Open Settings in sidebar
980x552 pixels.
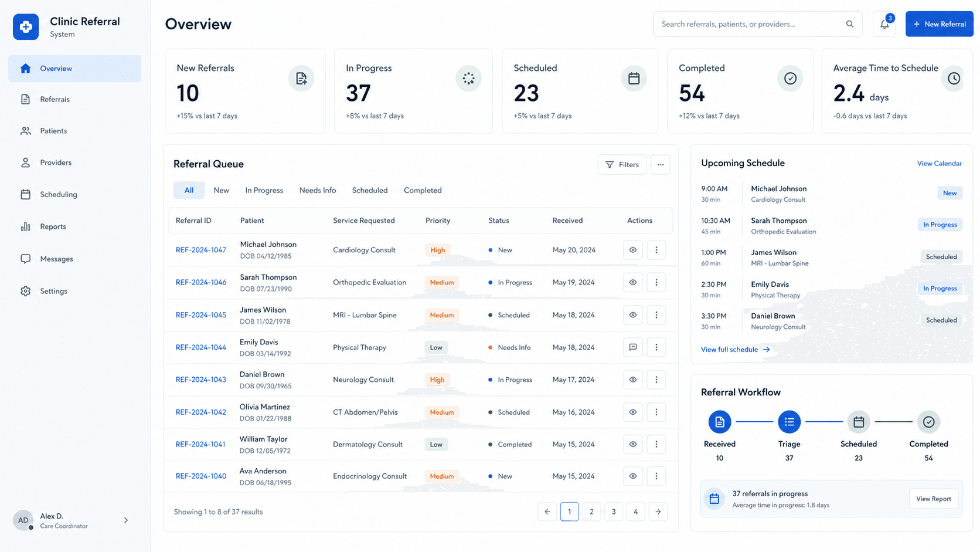pos(74,291)
